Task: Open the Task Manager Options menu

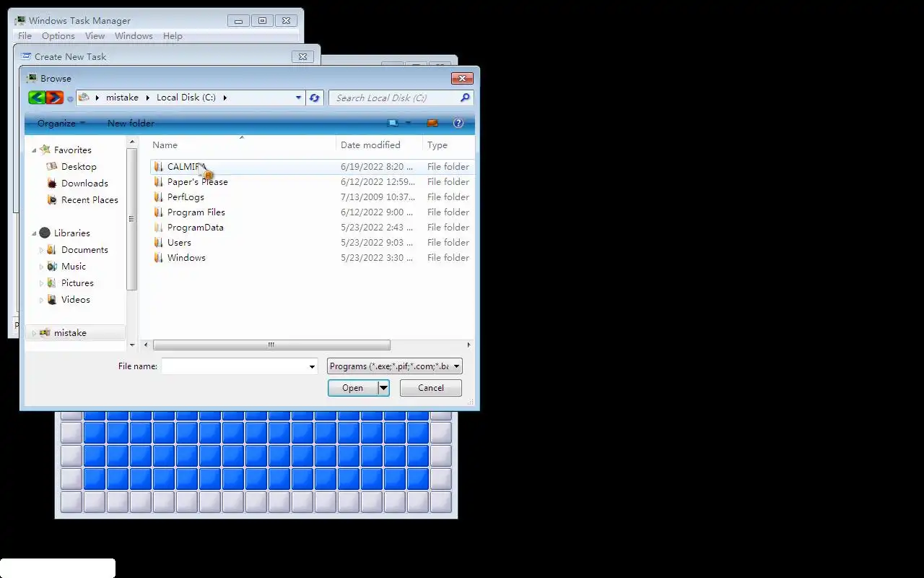Action: tap(58, 35)
